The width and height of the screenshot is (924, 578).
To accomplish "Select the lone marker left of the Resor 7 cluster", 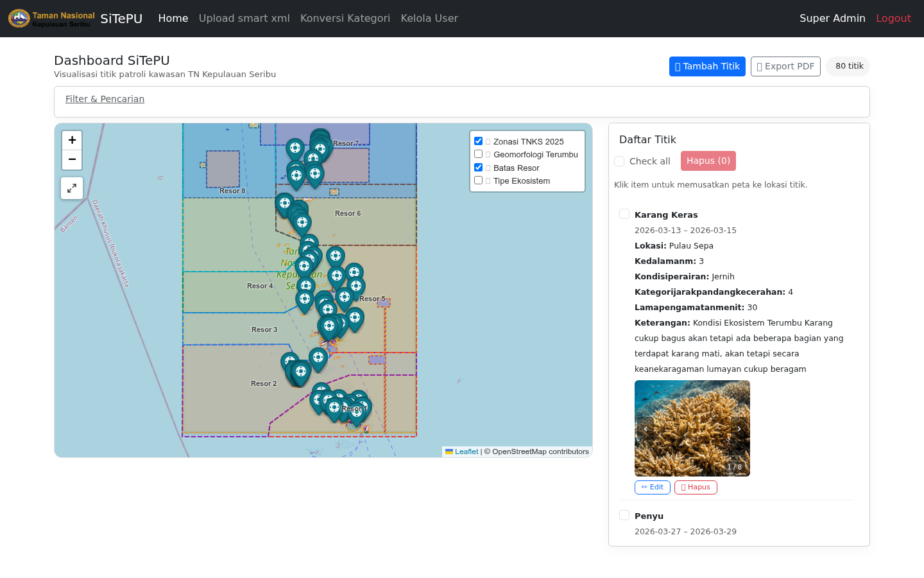I will point(295,150).
